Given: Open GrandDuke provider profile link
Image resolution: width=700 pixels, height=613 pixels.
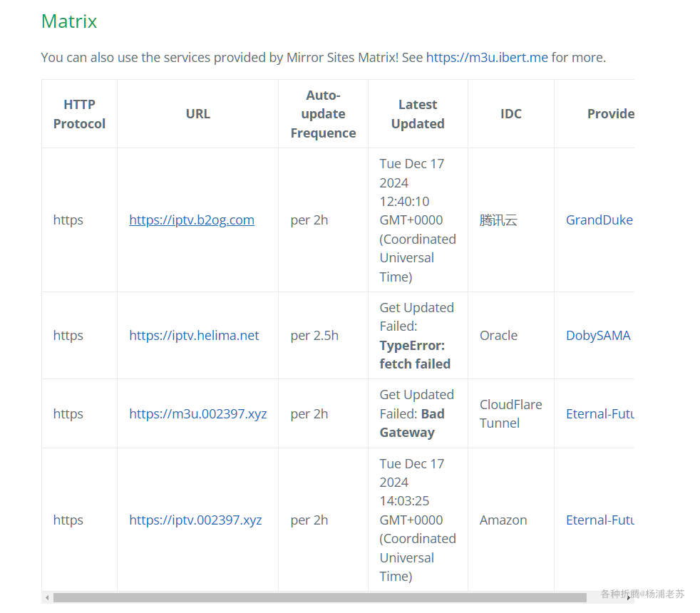Looking at the screenshot, I should pyautogui.click(x=599, y=220).
